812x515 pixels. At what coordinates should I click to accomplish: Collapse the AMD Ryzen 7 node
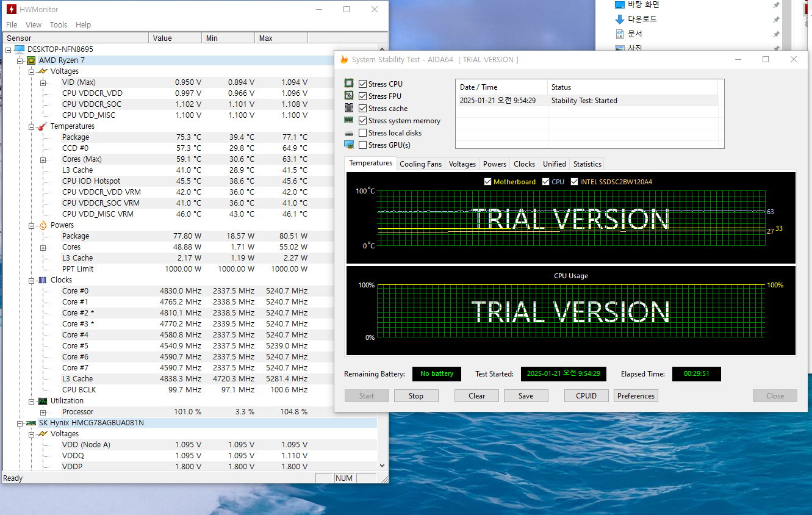(20, 60)
